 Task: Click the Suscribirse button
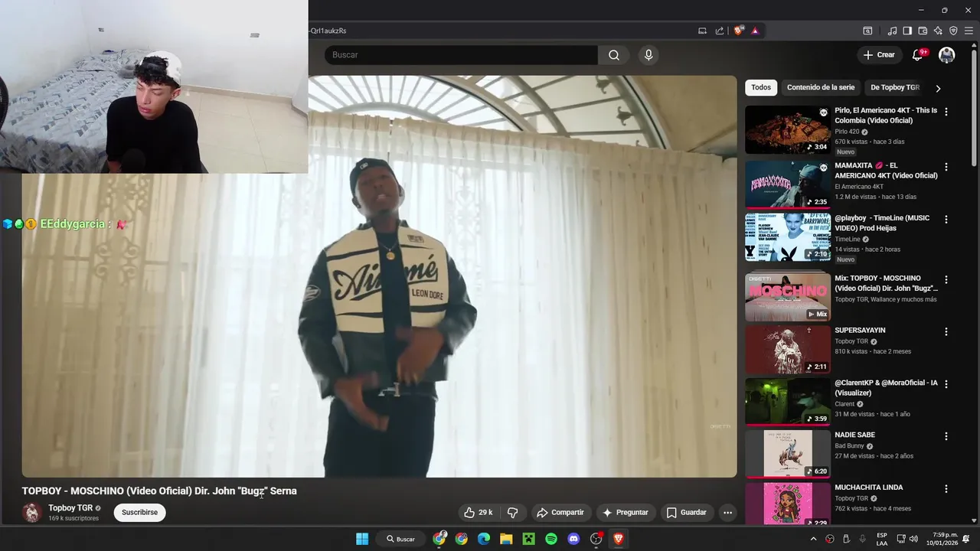140,513
